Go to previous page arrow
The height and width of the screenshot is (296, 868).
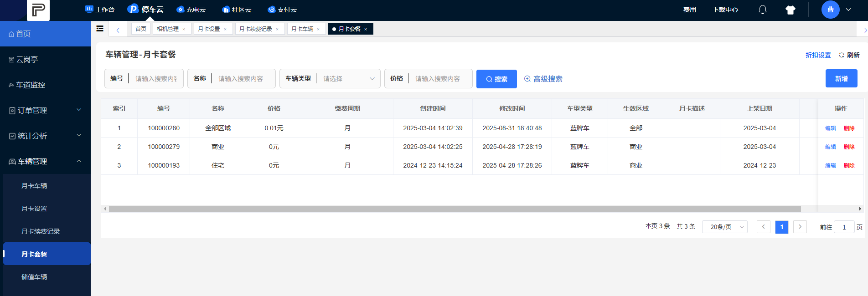point(764,227)
